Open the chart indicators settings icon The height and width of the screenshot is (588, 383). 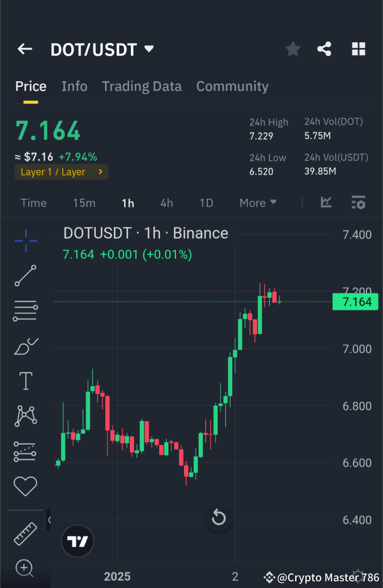pos(359,203)
